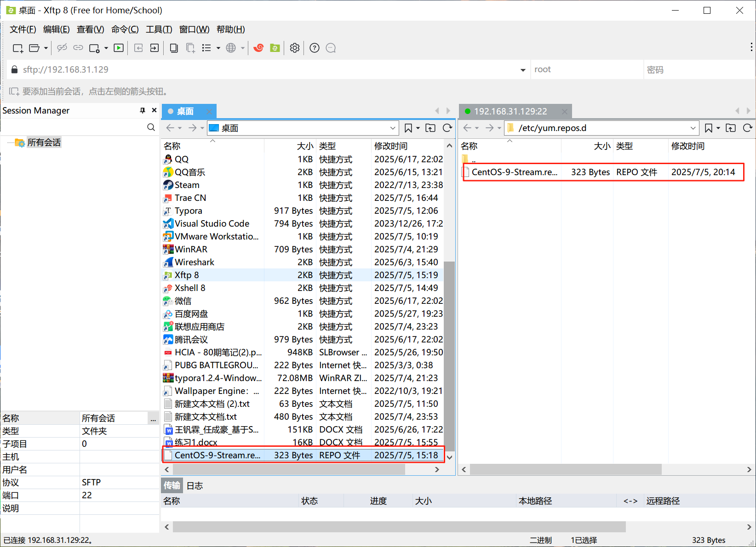The height and width of the screenshot is (547, 756).
Task: Click the disconnect icon in the toolbar
Action: [62, 48]
